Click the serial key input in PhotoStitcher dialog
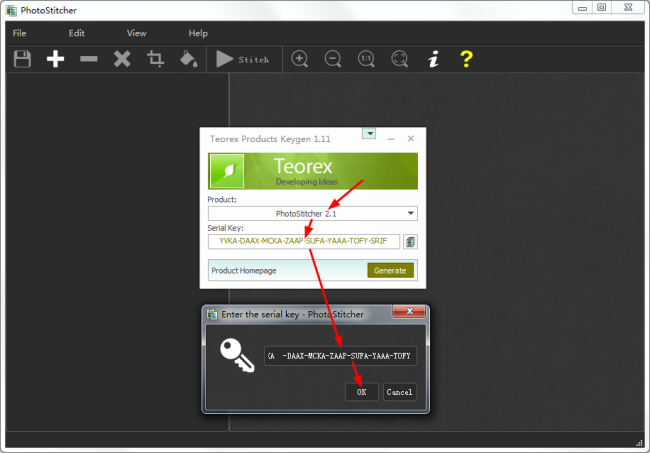 340,356
